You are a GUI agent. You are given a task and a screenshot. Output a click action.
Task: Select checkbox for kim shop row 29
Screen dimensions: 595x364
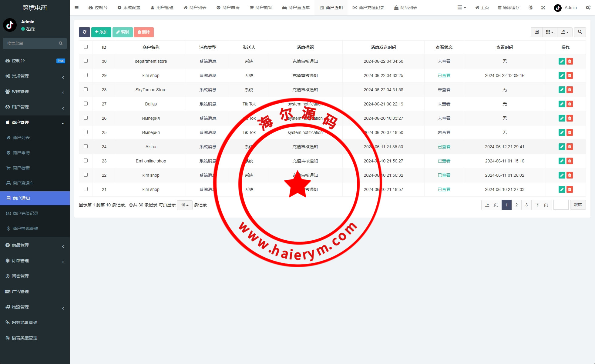86,75
